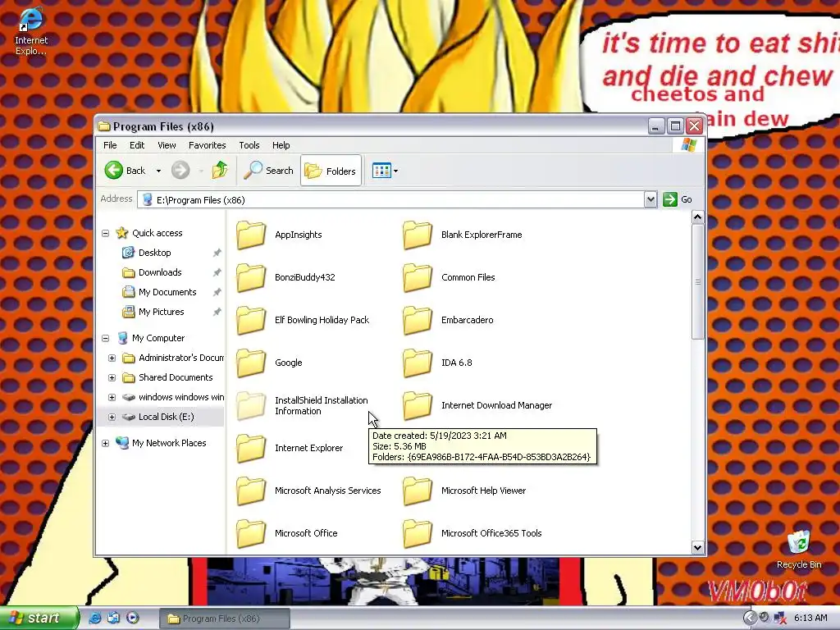Screen dimensions: 840x630
Task: Select Downloads in Quick access
Action: (160, 272)
